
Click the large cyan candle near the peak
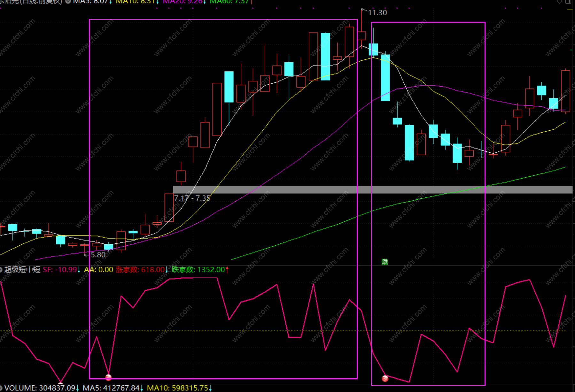pyautogui.click(x=325, y=57)
